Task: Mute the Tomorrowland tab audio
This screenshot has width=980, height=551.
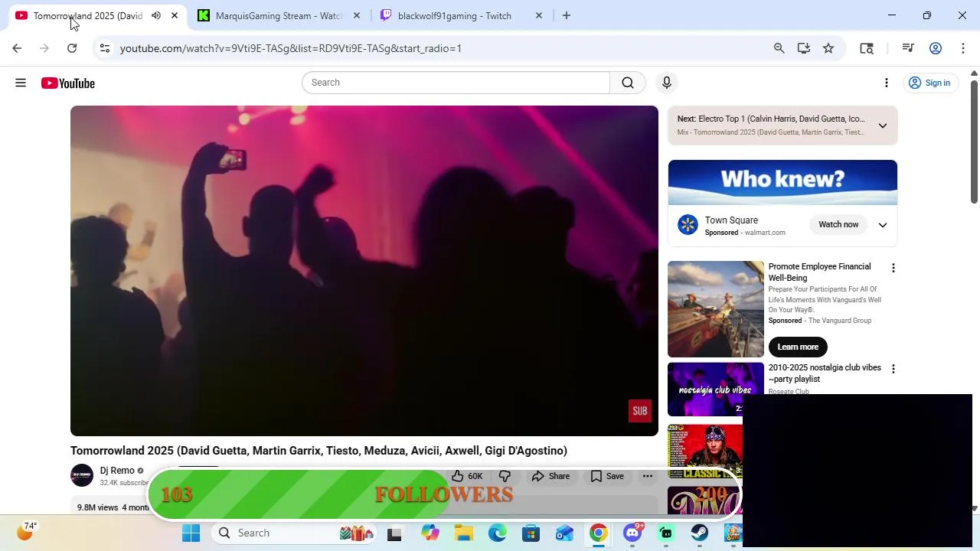Action: tap(156, 15)
